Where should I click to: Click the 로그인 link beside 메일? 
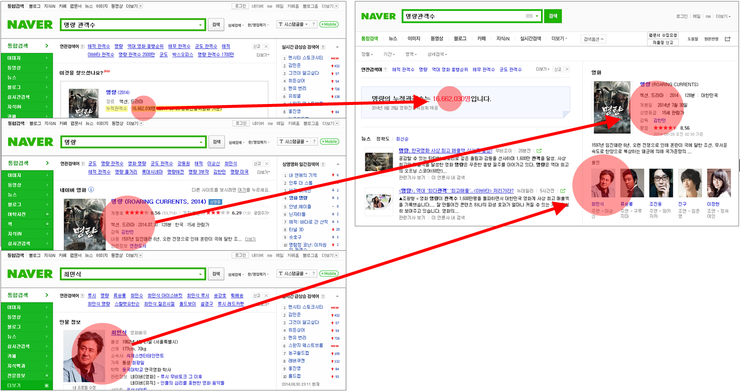click(681, 17)
